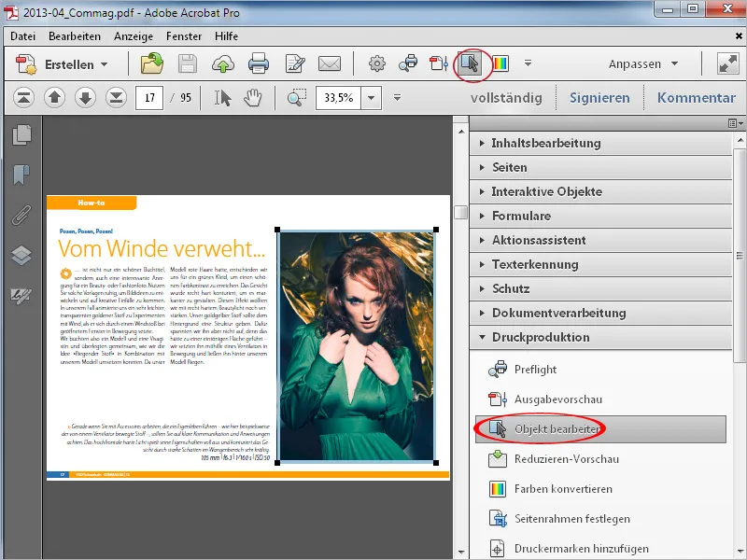The width and height of the screenshot is (747, 560).
Task: Click Preflight in Druckproduktion
Action: tap(535, 370)
